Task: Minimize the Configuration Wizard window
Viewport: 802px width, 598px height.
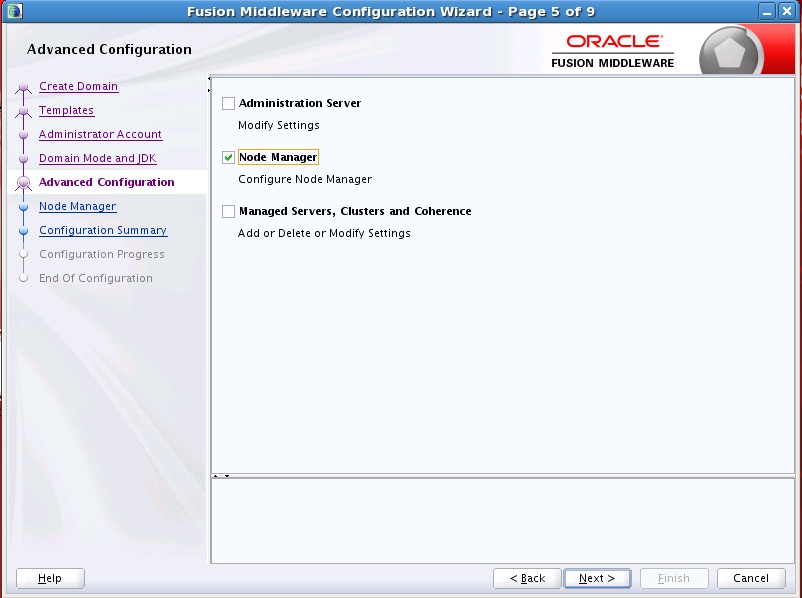Action: [x=767, y=11]
